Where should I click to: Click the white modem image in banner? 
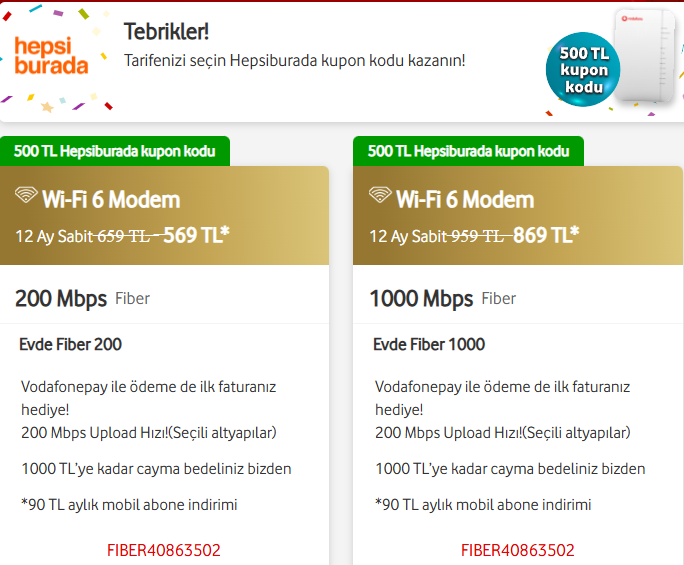[647, 58]
